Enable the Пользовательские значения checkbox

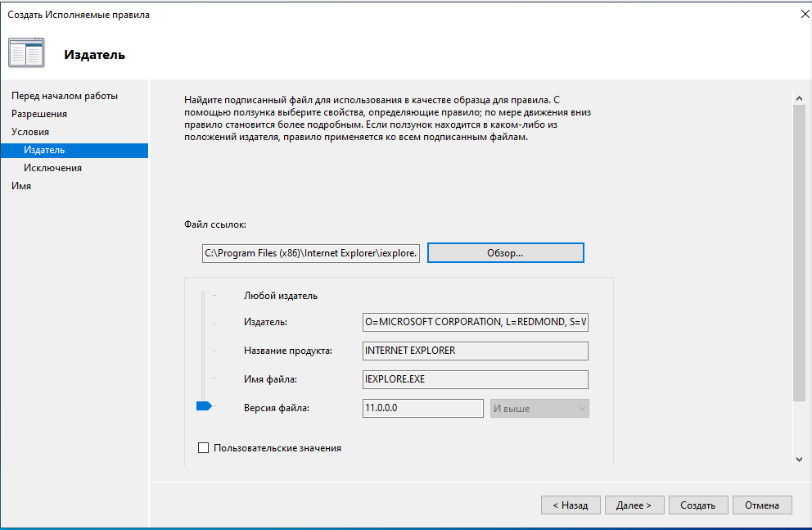(x=204, y=447)
